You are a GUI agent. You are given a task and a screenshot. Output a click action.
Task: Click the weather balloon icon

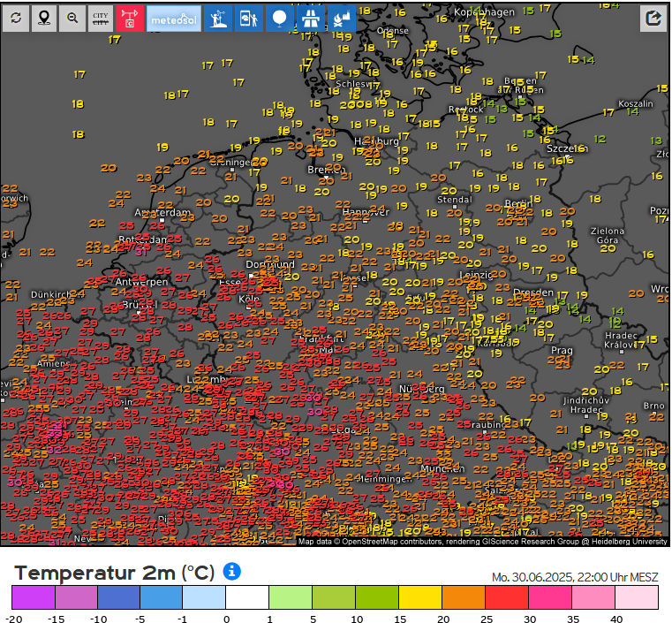[x=279, y=19]
